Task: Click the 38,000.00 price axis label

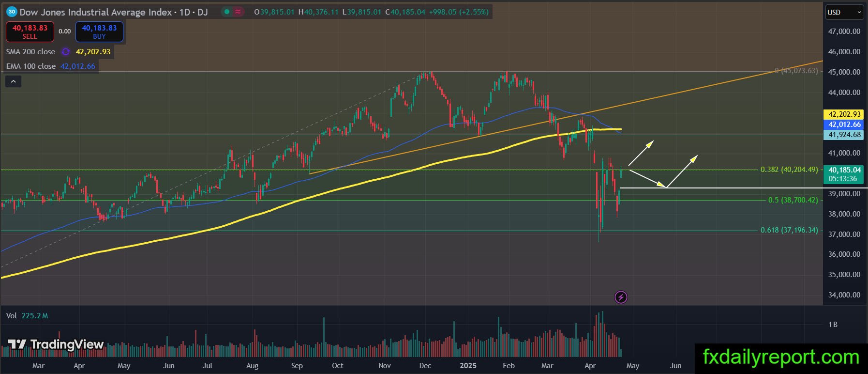Action: [844, 214]
